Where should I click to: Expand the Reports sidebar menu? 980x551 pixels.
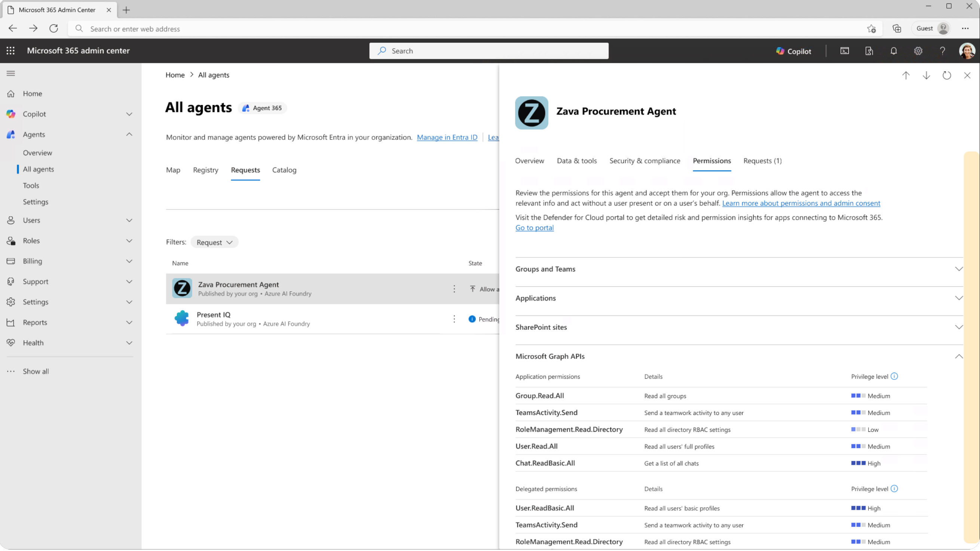[129, 323]
